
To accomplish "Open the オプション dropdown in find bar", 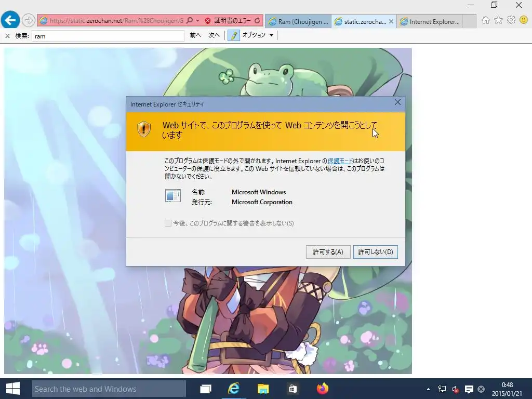I will point(258,35).
